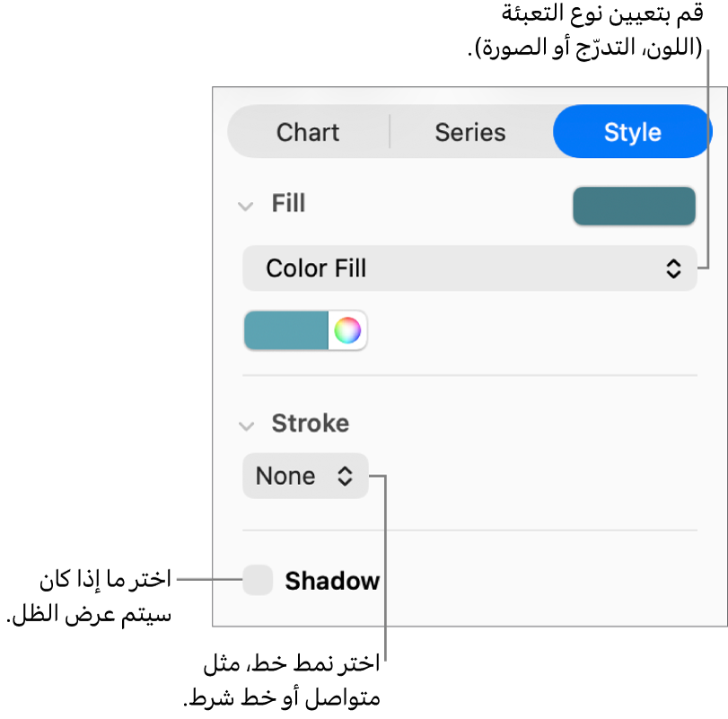Select the Style tab

click(632, 132)
